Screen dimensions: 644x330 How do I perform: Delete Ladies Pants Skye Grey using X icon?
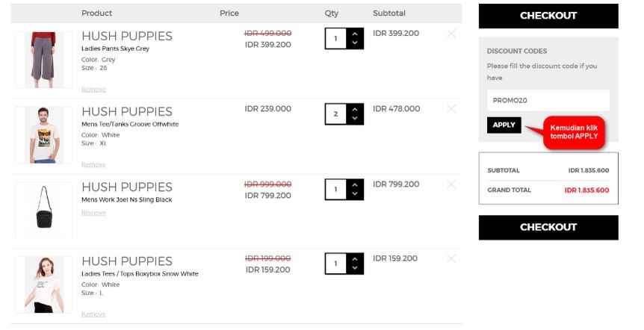point(451,34)
